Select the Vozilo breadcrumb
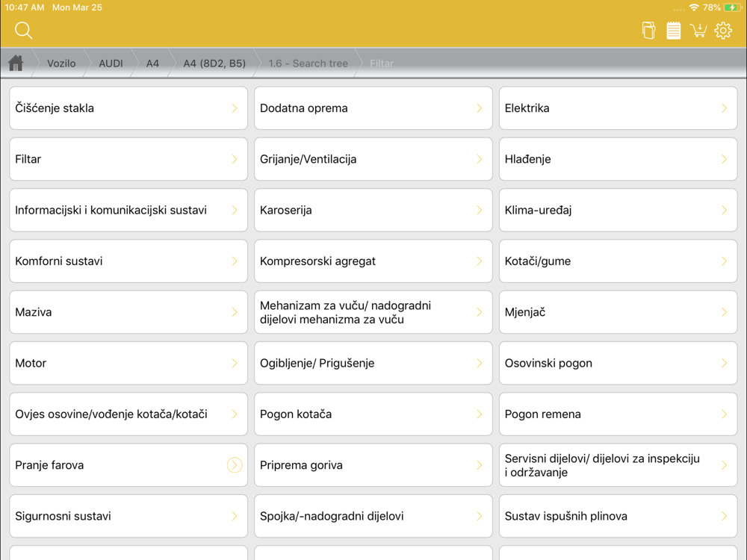Screen dimensions: 747x560 click(x=61, y=63)
